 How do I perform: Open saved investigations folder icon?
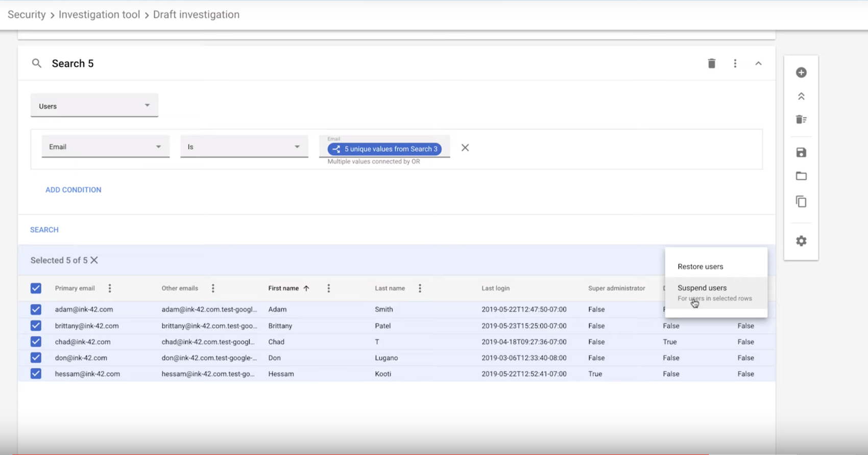click(x=801, y=176)
